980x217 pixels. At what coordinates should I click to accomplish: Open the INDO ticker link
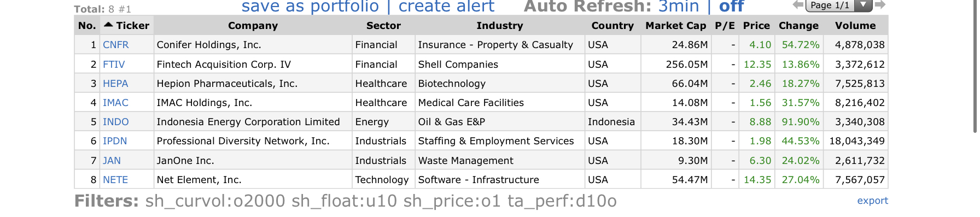[116, 122]
